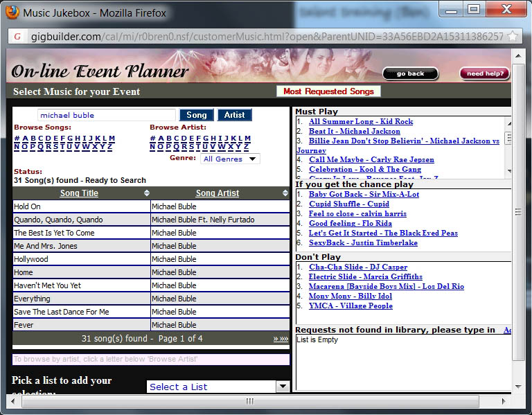Open Let's Get It Started link
This screenshot has height=415, width=532.
pos(383,233)
